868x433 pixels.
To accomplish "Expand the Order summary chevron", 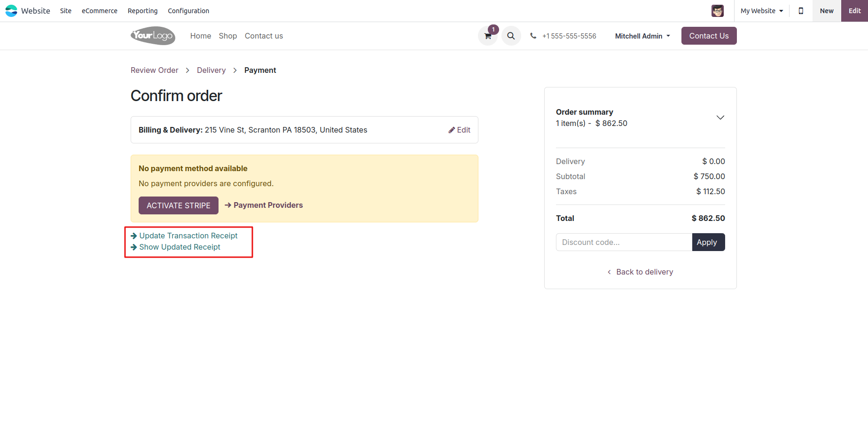I will [x=720, y=118].
